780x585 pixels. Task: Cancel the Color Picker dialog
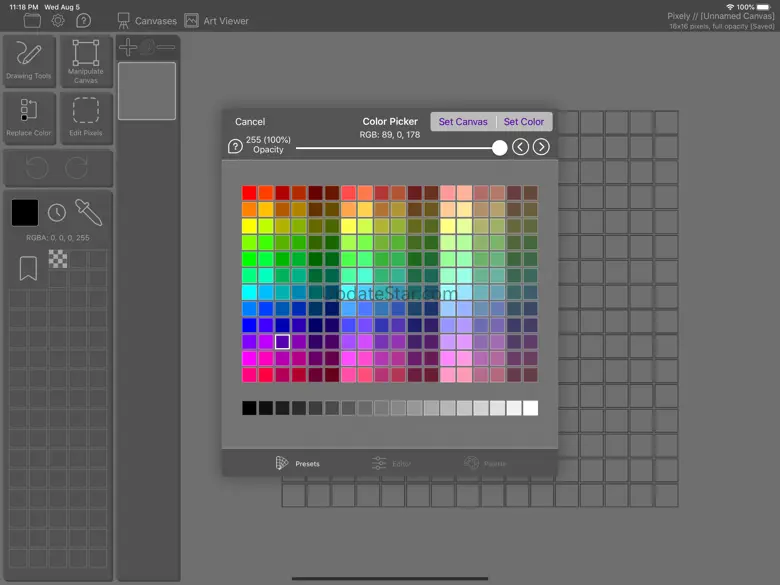[x=250, y=122]
